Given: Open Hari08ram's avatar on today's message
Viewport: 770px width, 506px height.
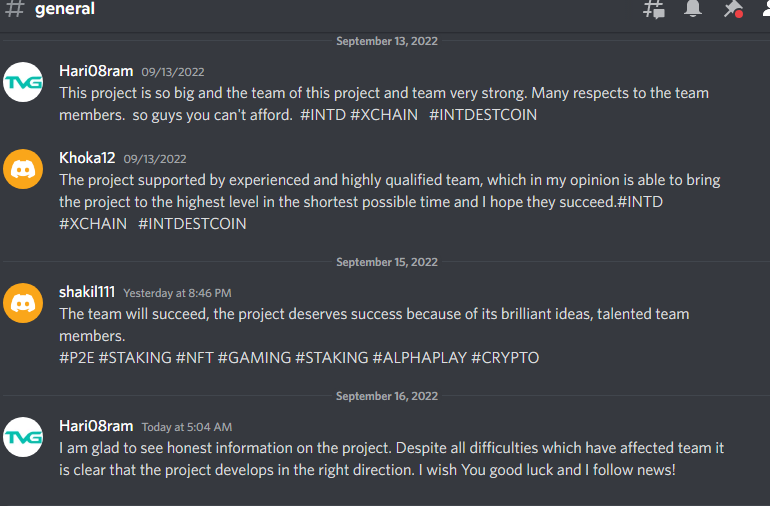Looking at the screenshot, I should tap(23, 437).
